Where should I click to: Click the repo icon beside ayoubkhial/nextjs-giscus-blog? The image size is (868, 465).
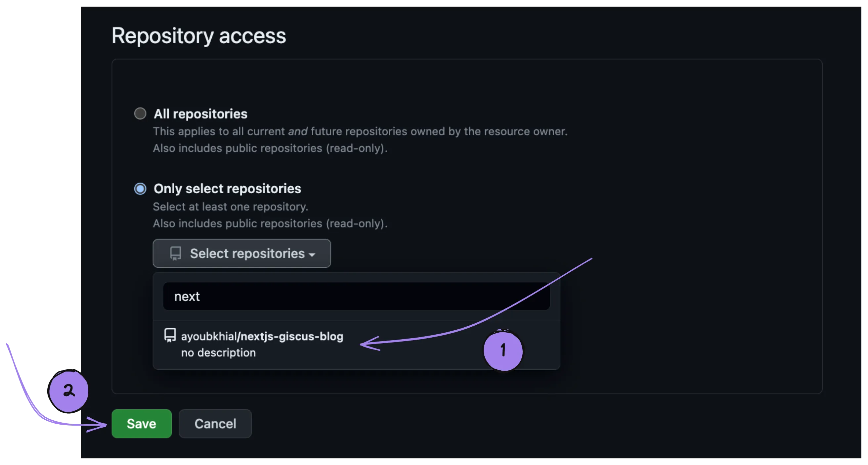pyautogui.click(x=170, y=336)
